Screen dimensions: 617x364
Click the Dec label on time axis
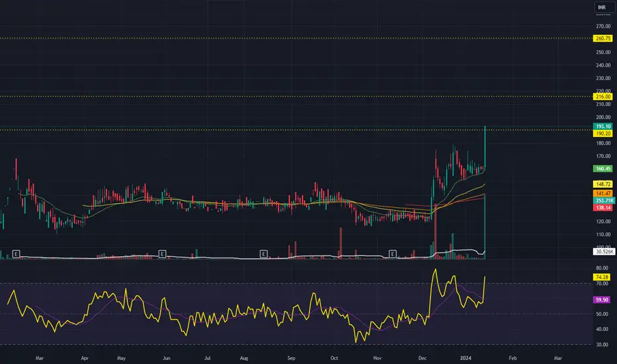pyautogui.click(x=422, y=358)
